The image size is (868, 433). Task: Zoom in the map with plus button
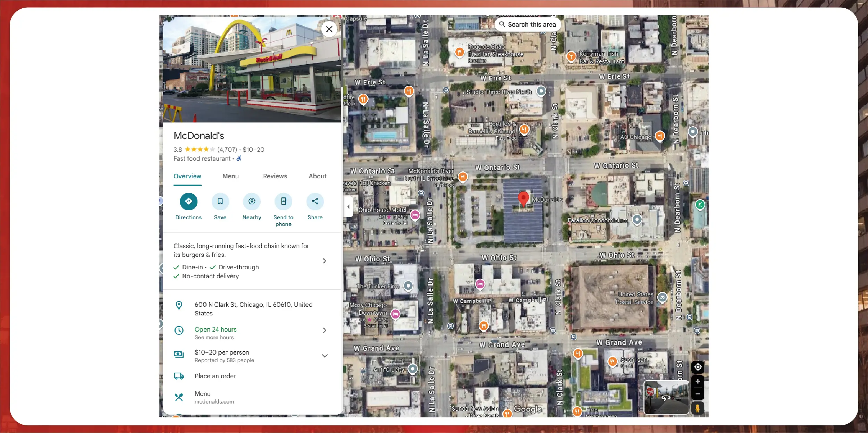698,381
